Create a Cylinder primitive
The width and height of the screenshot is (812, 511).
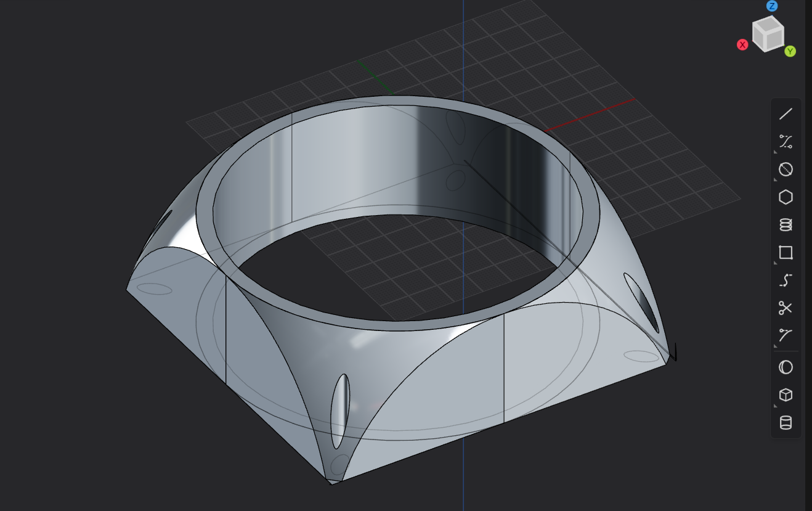click(786, 423)
